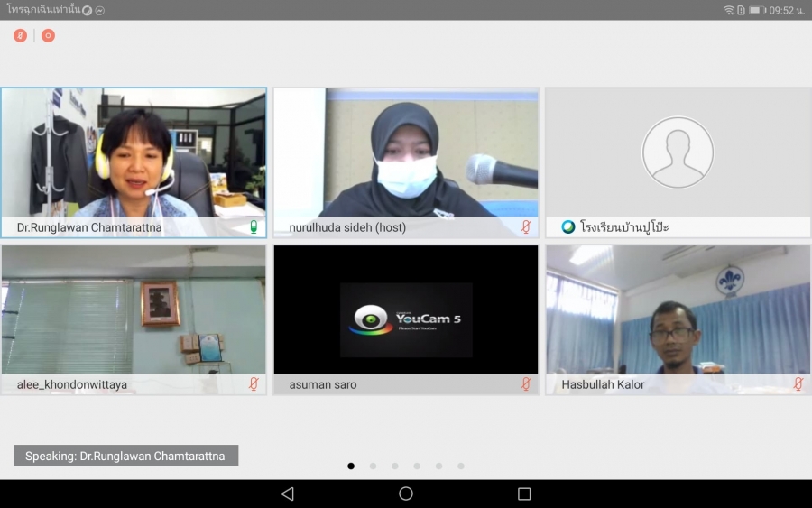
Task: Select Dr.Runglawan Chamtarattna video tile
Action: [134, 153]
